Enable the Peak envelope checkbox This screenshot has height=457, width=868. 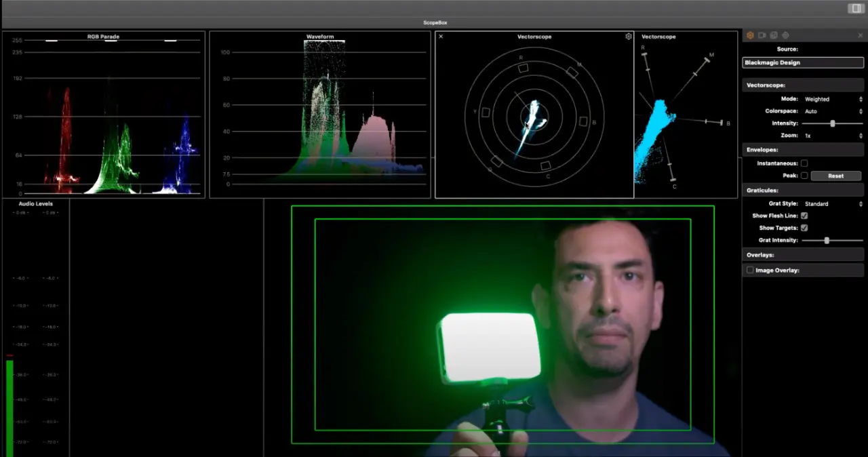804,176
